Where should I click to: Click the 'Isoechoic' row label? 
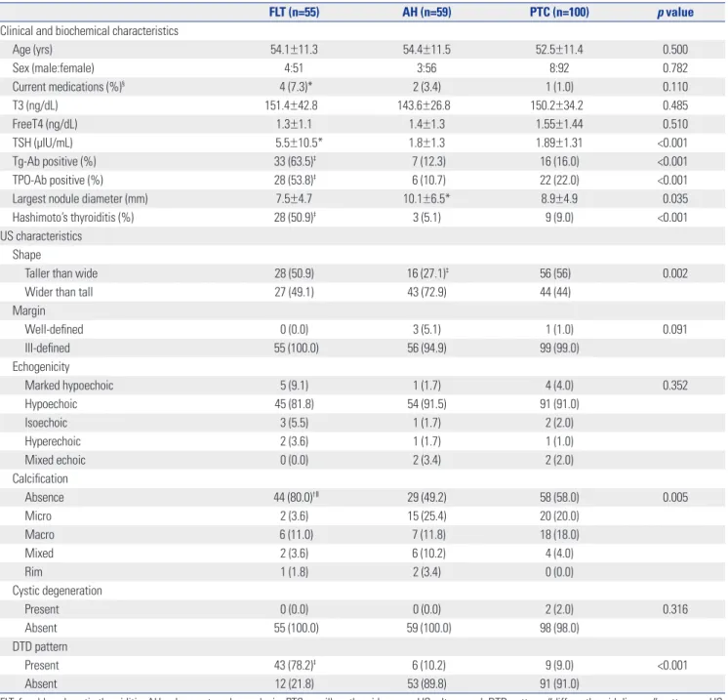click(46, 423)
